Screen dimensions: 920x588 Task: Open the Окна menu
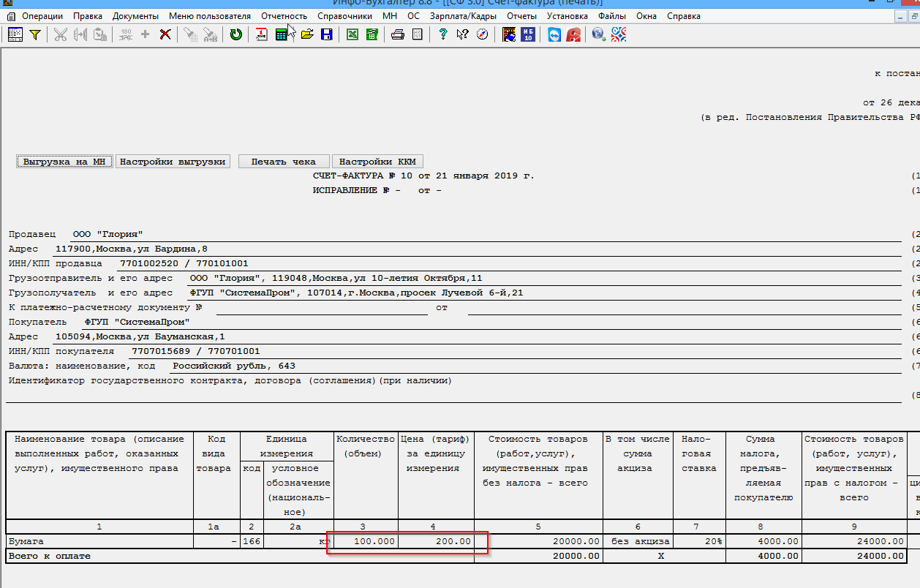click(x=646, y=16)
